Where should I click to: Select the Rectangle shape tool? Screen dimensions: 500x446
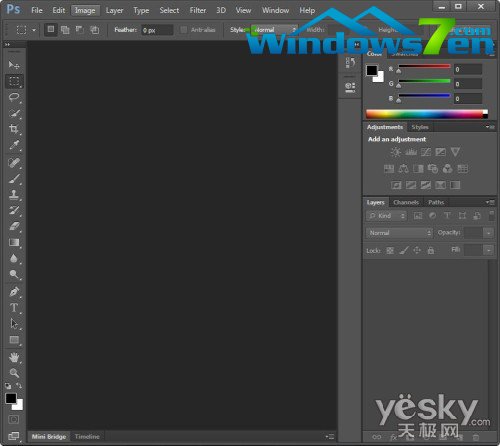coord(14,340)
